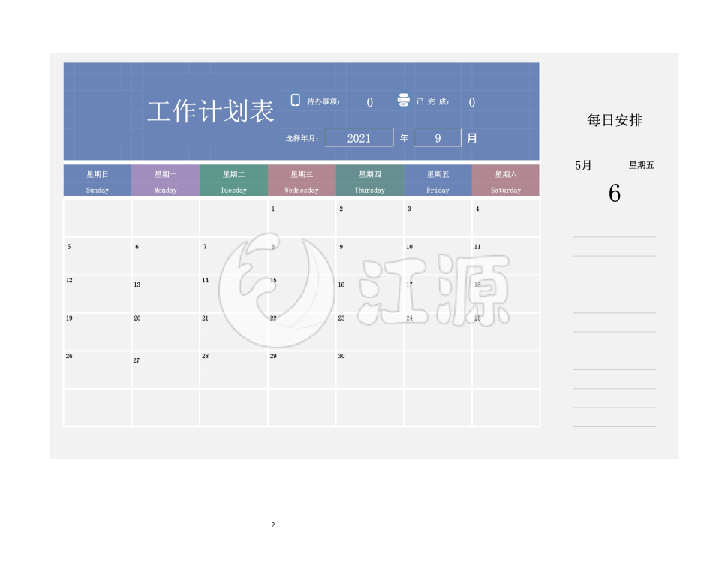Click the 待办事项 count value
The width and height of the screenshot is (728, 581).
pos(369,103)
